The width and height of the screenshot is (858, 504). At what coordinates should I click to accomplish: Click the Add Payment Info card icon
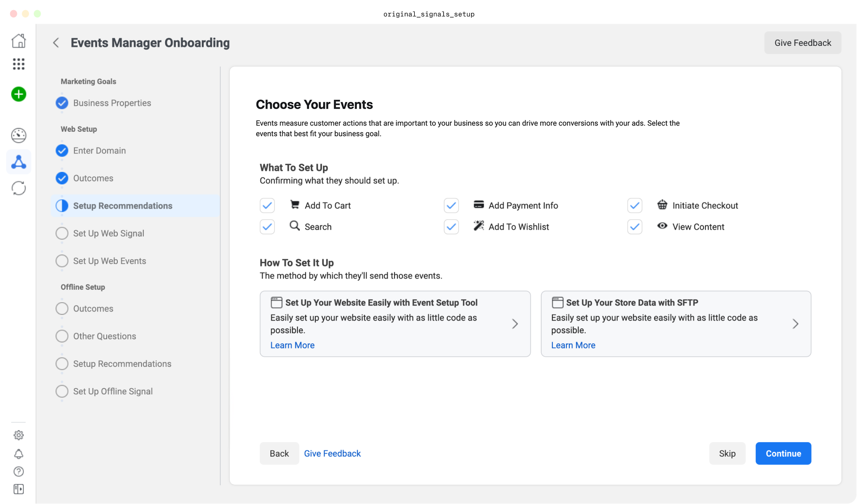coord(478,205)
